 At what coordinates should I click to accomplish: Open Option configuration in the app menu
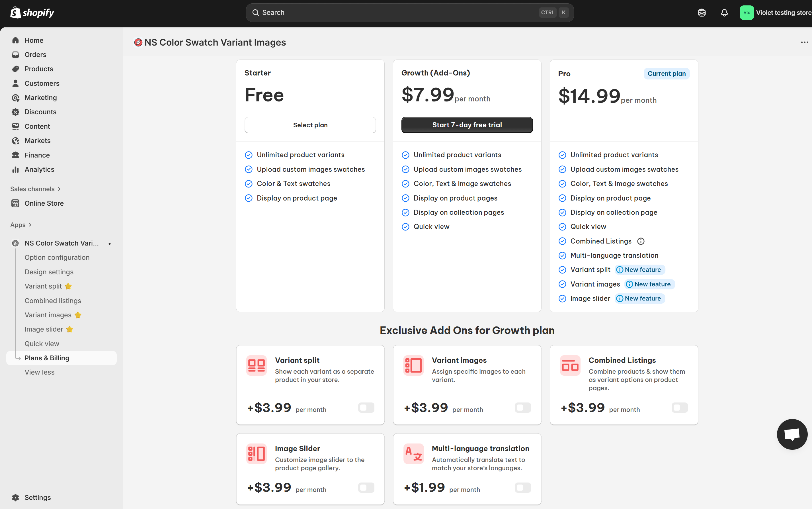coord(57,257)
